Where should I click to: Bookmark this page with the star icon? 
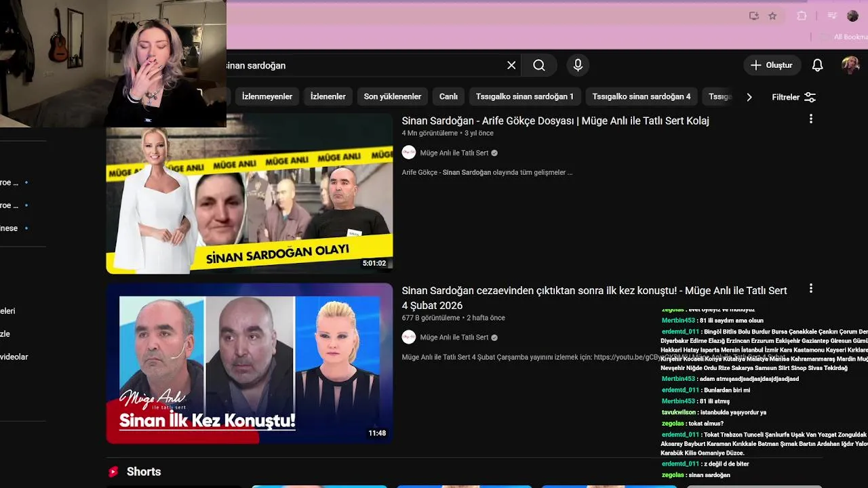pyautogui.click(x=772, y=16)
